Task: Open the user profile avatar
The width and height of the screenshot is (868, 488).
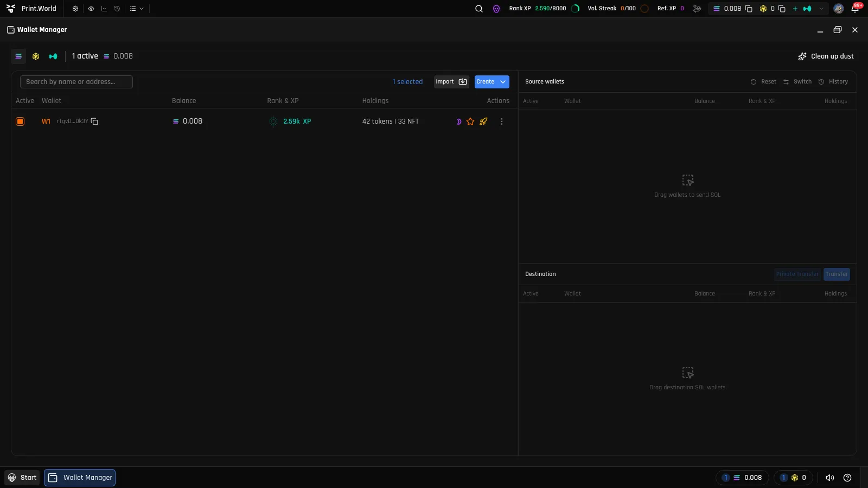Action: coord(839,9)
